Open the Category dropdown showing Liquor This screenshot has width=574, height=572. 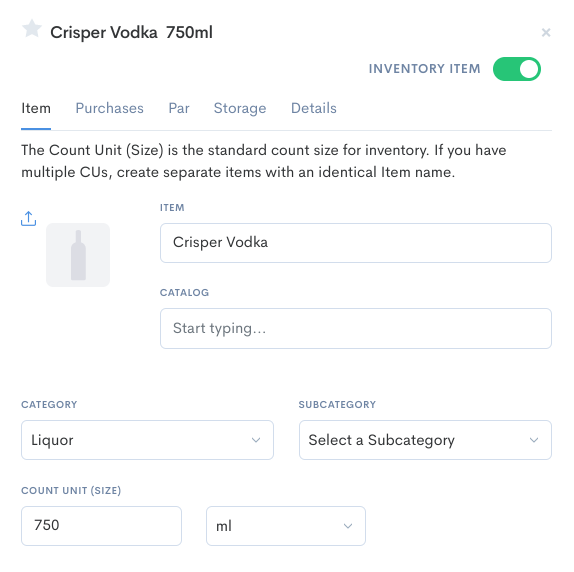(x=148, y=440)
